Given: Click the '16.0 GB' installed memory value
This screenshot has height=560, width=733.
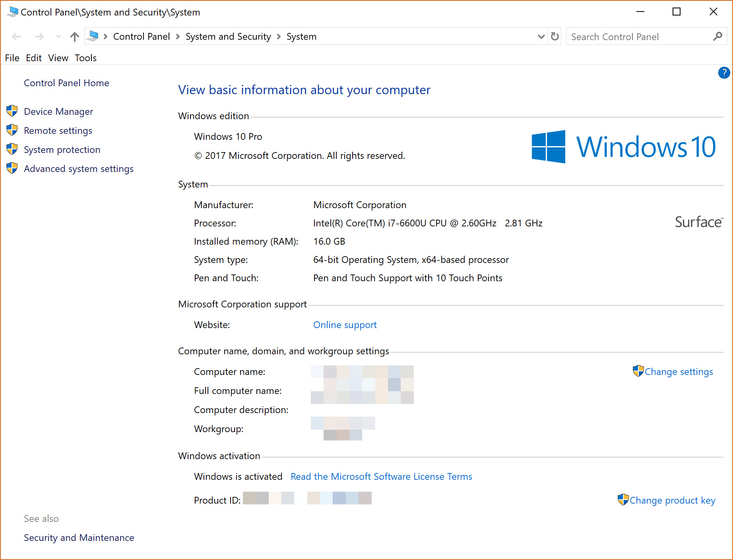Looking at the screenshot, I should tap(329, 241).
